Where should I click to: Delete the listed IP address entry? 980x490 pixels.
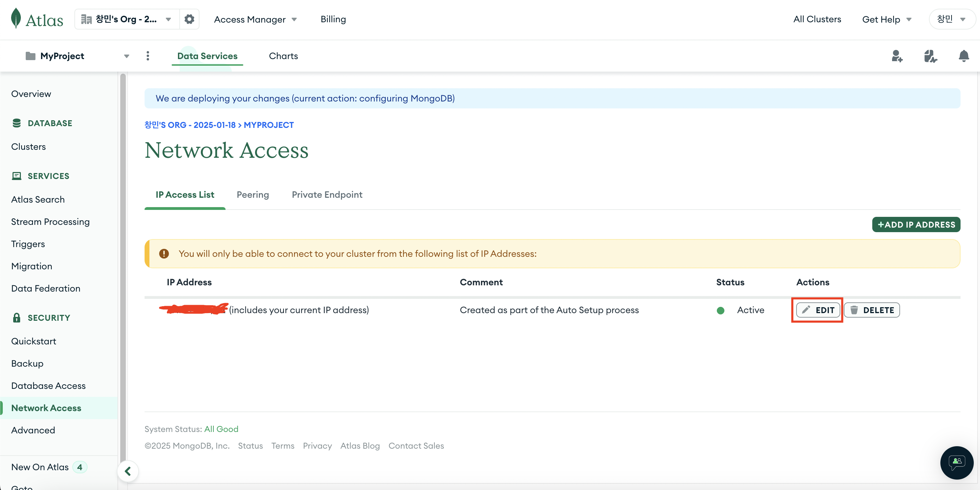coord(872,310)
